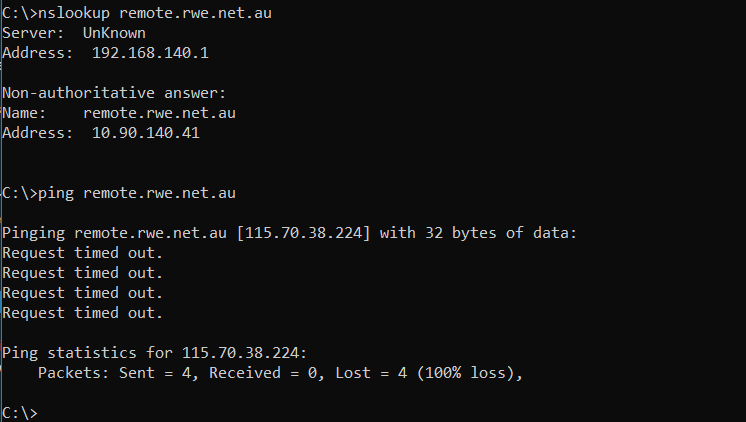Click the second Request timed out line
The image size is (746, 422).
(82, 273)
